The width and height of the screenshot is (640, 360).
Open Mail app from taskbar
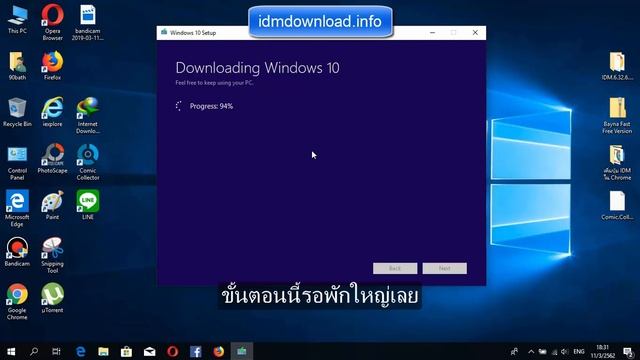149,351
